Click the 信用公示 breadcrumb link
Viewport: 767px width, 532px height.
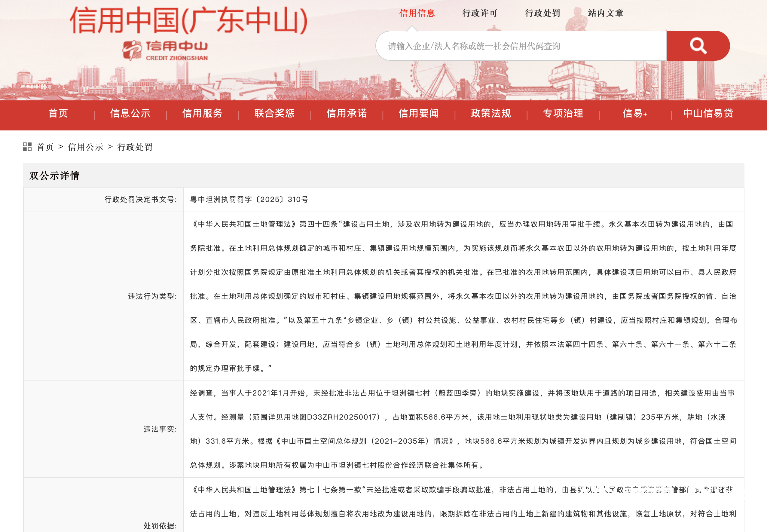click(85, 147)
